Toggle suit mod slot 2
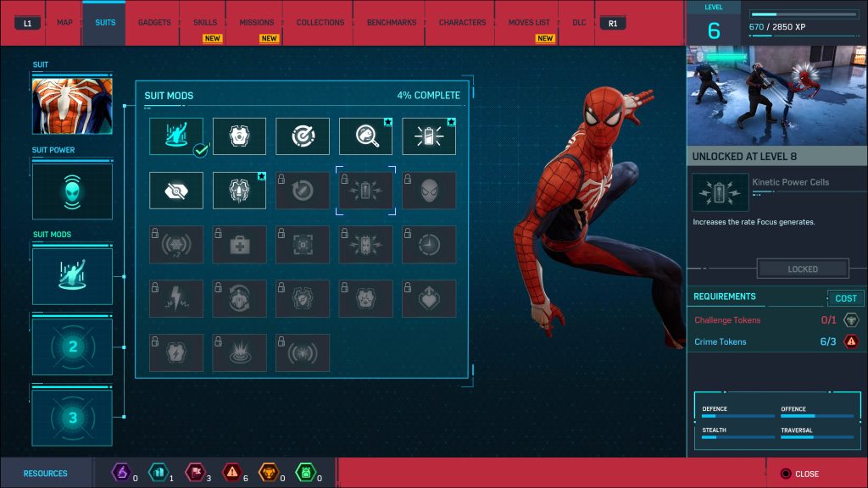 click(72, 346)
